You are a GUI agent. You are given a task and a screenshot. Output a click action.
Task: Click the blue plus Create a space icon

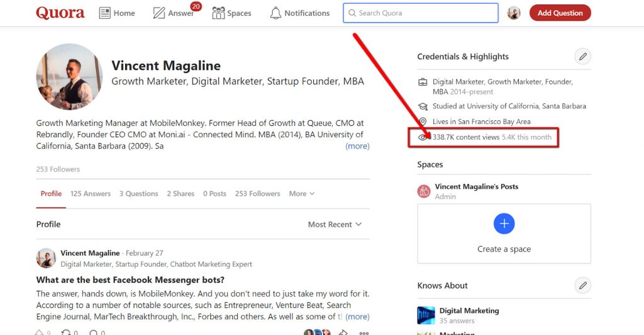(x=504, y=224)
